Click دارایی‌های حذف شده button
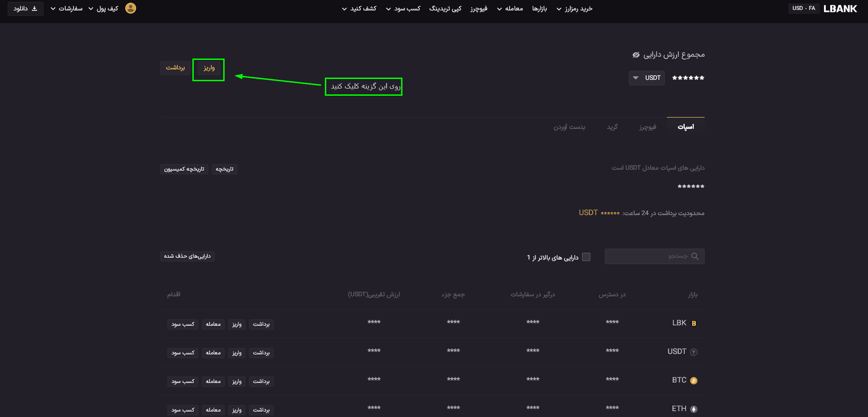Viewport: 868px width, 417px height. tap(187, 256)
